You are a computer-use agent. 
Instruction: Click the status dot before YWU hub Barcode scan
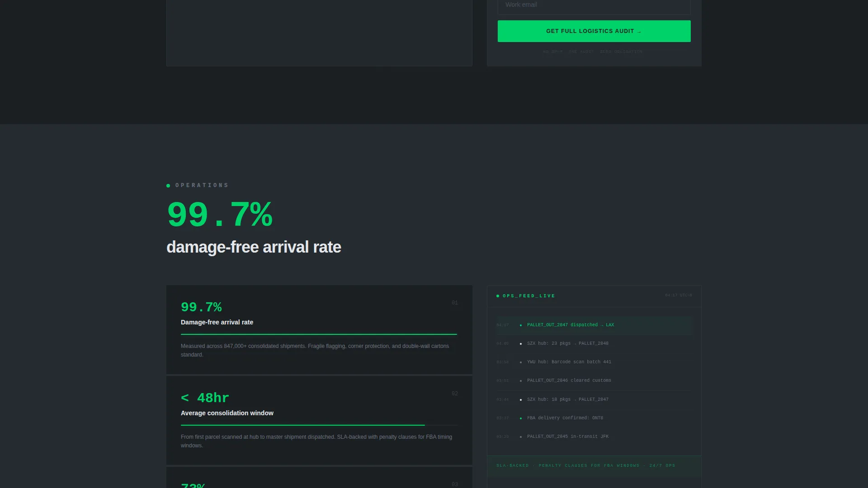[x=521, y=362]
